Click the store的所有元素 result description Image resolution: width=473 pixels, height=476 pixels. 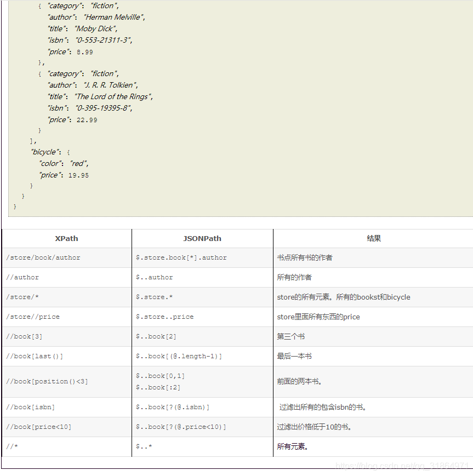(x=343, y=297)
